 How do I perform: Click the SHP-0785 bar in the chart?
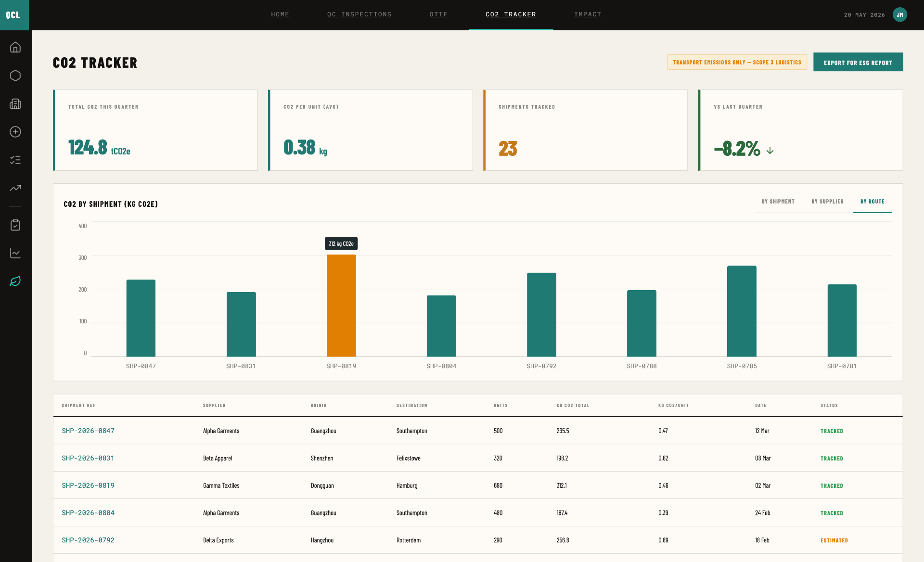click(x=742, y=311)
